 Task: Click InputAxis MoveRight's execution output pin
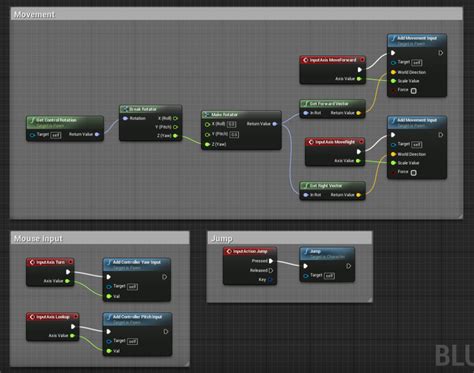tap(359, 152)
